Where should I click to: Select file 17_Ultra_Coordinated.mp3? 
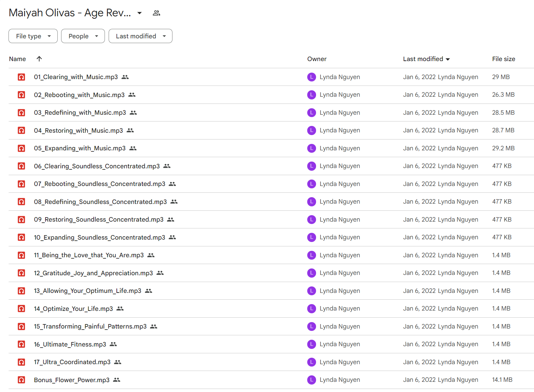(72, 362)
